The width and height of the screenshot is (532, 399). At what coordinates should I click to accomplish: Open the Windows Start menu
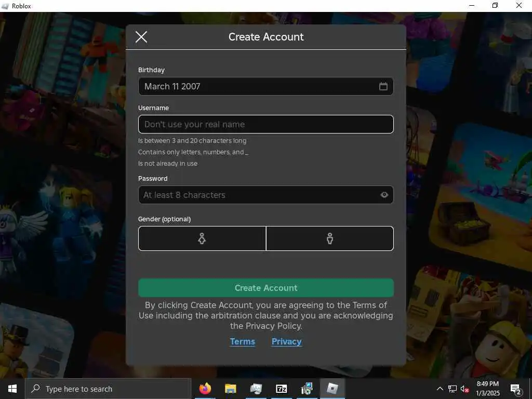click(x=12, y=389)
